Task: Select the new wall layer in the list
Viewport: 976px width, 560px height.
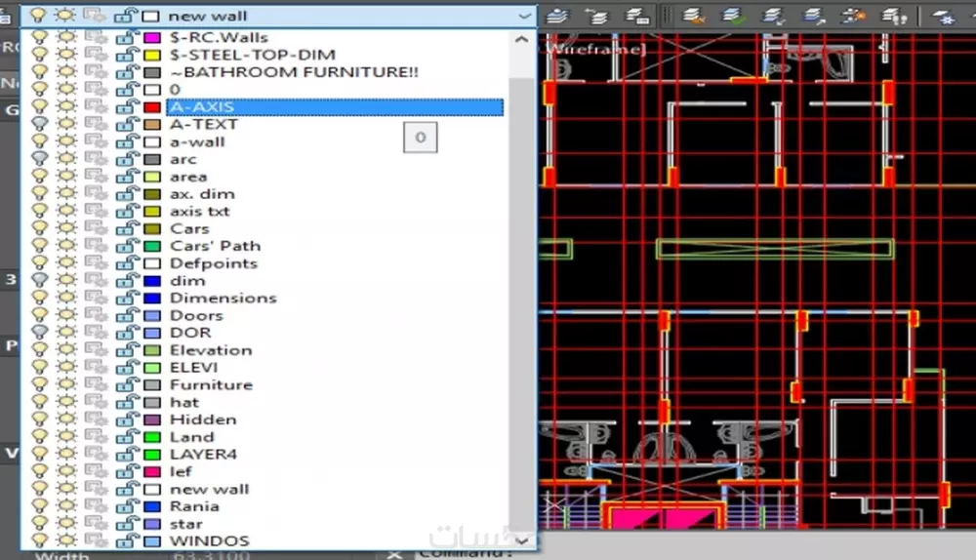Action: (x=210, y=489)
